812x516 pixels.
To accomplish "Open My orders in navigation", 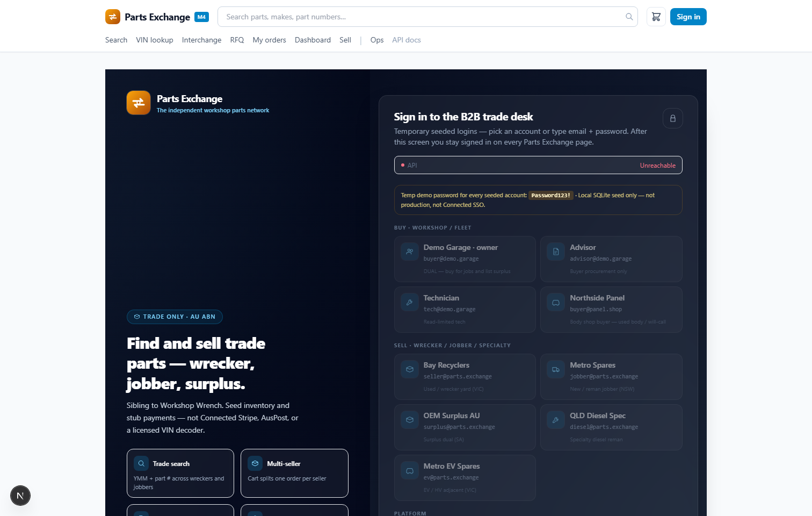I will [269, 40].
